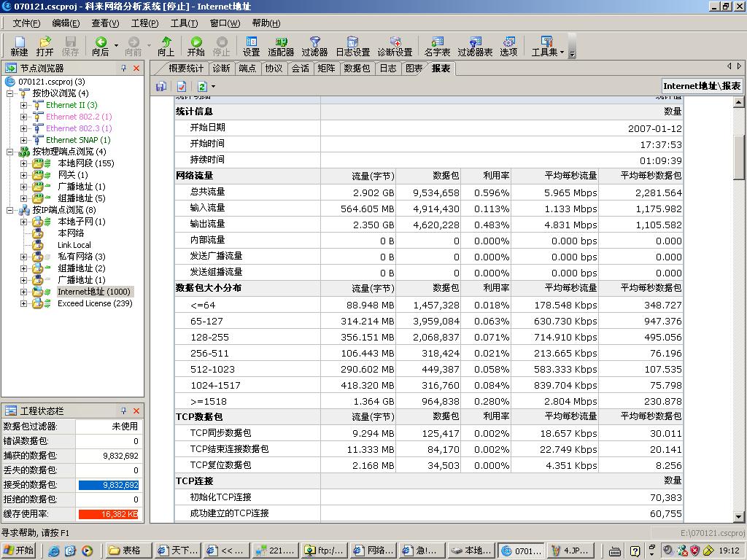Click the 开始 (start capture) toolbar icon
This screenshot has height=560, width=747.
coord(196,46)
